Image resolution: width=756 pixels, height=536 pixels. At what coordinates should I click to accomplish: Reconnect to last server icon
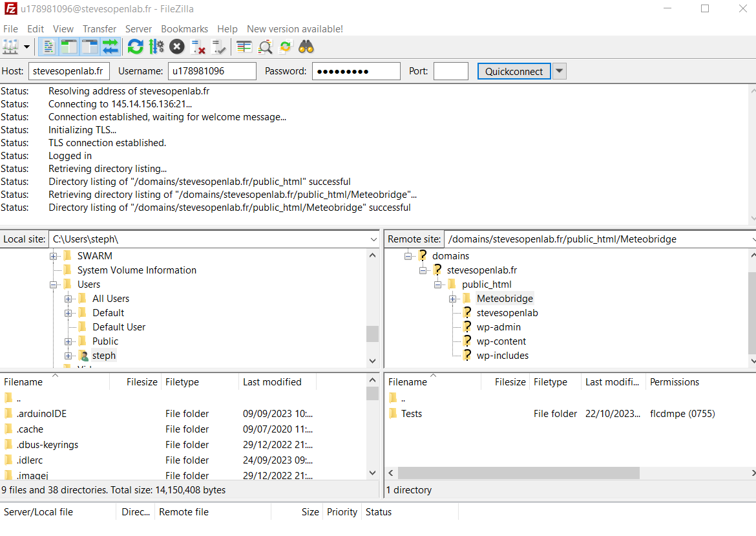point(218,47)
